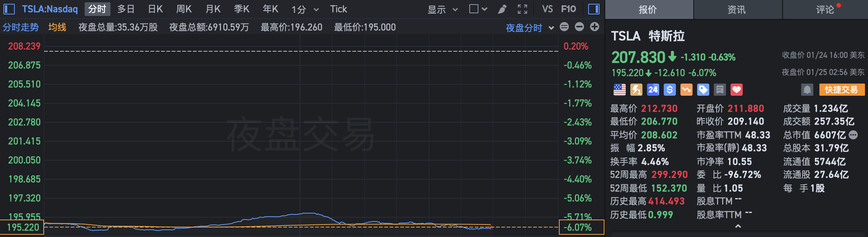Toggle the 分时走势 line legend
868x237 pixels.
coord(21,27)
